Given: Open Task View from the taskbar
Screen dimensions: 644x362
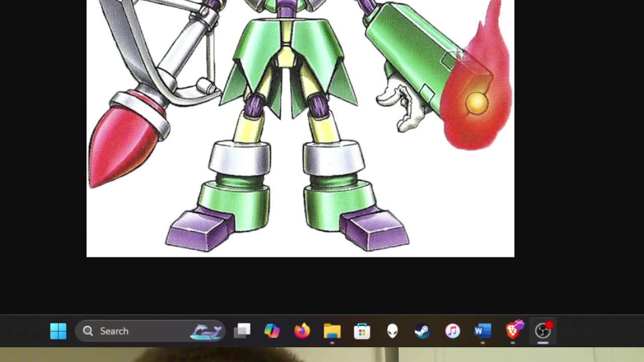Looking at the screenshot, I should tap(242, 331).
